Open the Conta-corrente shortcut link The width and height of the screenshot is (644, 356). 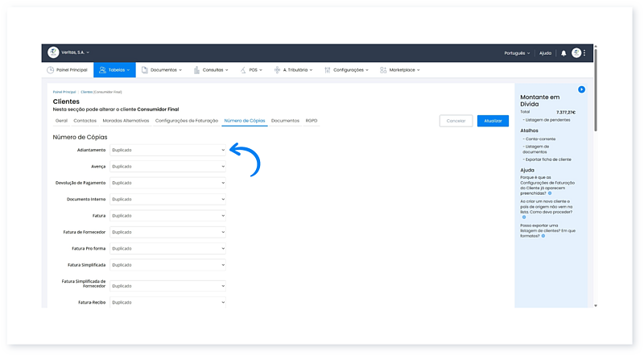[x=542, y=139]
